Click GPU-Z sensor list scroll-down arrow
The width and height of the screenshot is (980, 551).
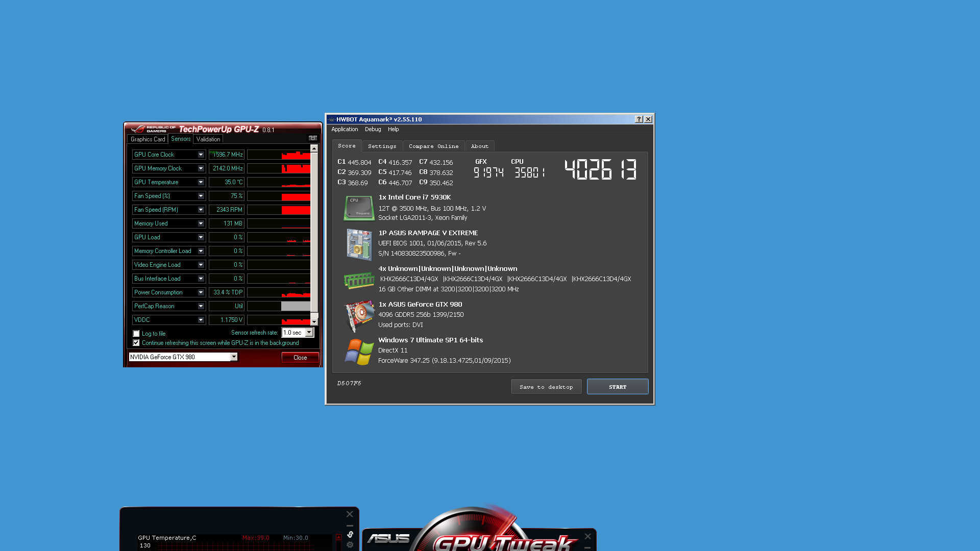(x=314, y=322)
